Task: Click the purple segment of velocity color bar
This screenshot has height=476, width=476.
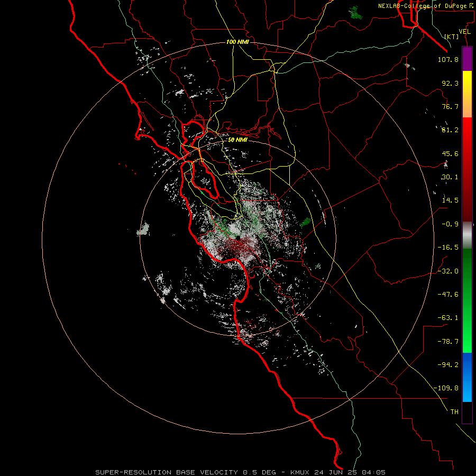Action: (467, 59)
